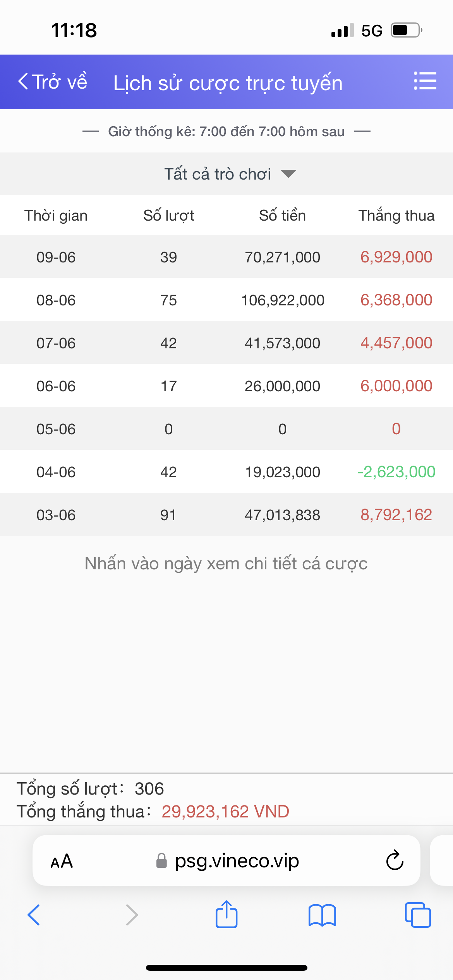The image size is (453, 980).
Task: Tap Safari forward arrow
Action: tap(132, 915)
